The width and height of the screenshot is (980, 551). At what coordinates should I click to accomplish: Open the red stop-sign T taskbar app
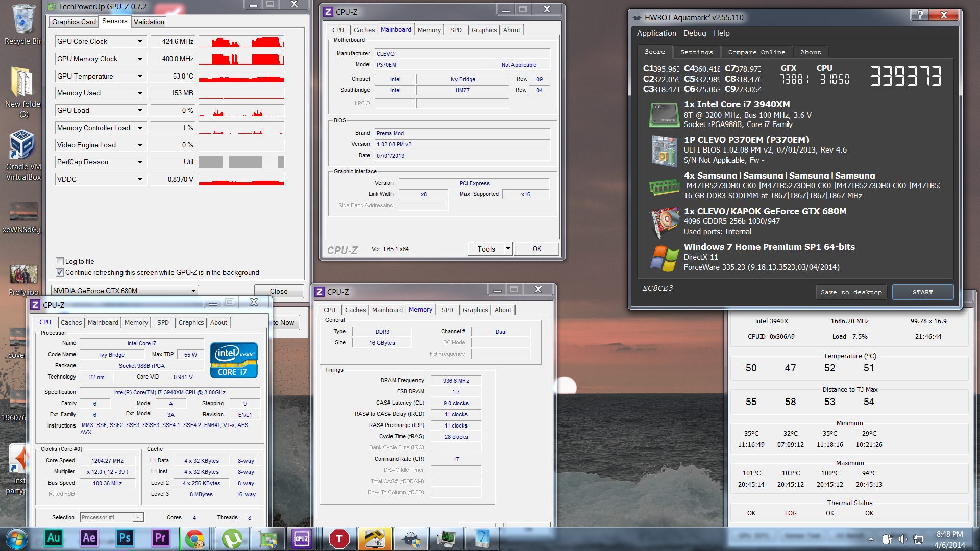coord(339,539)
